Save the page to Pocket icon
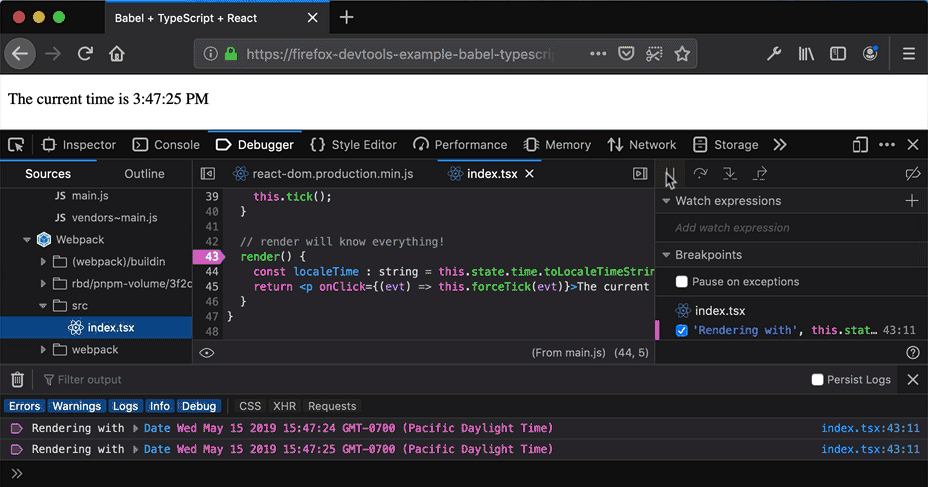This screenshot has width=928, height=487. coord(626,54)
